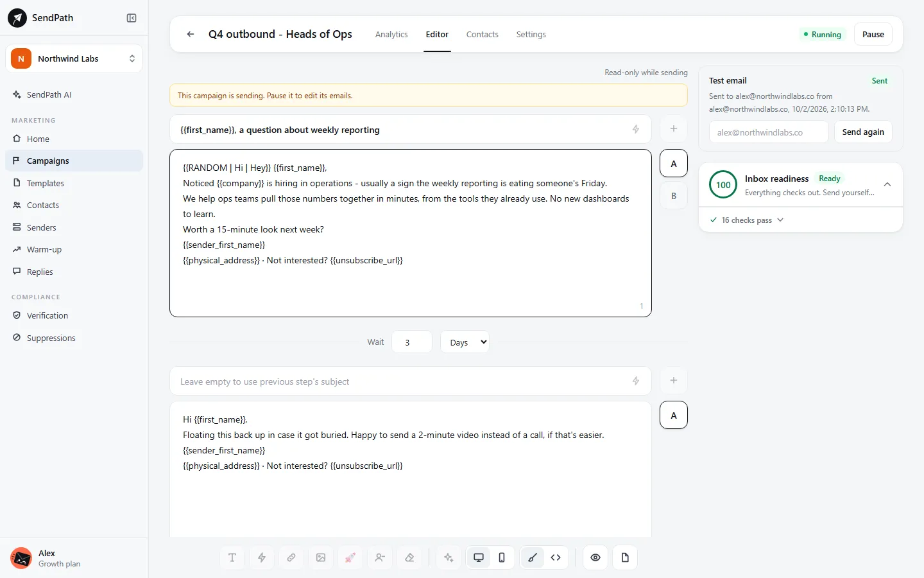Click into the first email body
Image resolution: width=924 pixels, height=578 pixels.
coord(411,233)
